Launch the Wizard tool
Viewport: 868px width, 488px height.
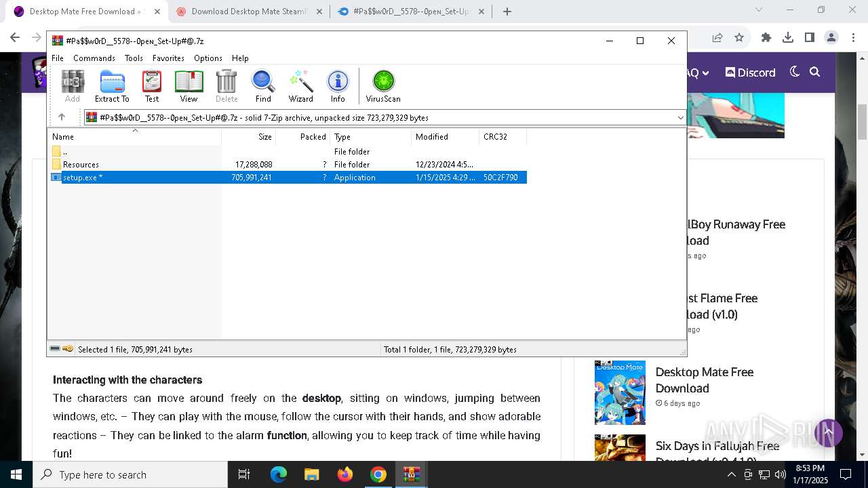tap(300, 86)
